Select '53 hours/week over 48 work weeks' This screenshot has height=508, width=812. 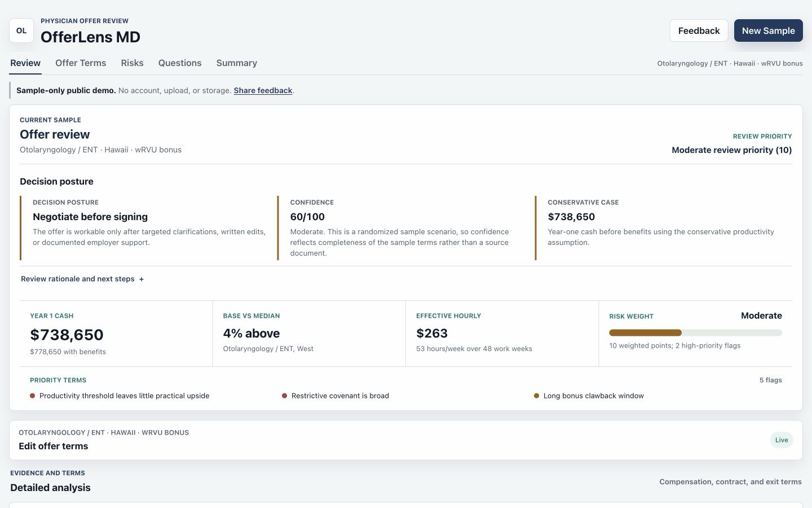[474, 349]
